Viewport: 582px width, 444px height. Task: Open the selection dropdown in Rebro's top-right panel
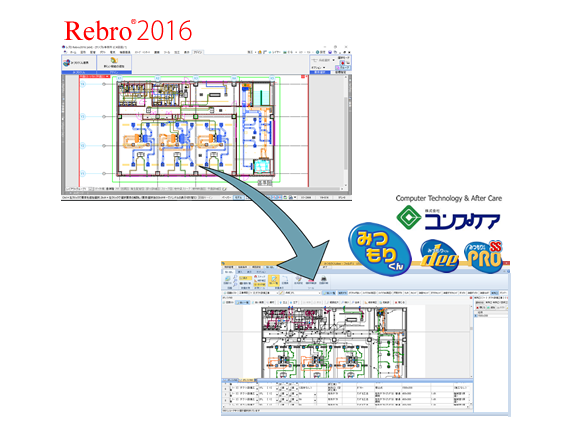[x=323, y=60]
